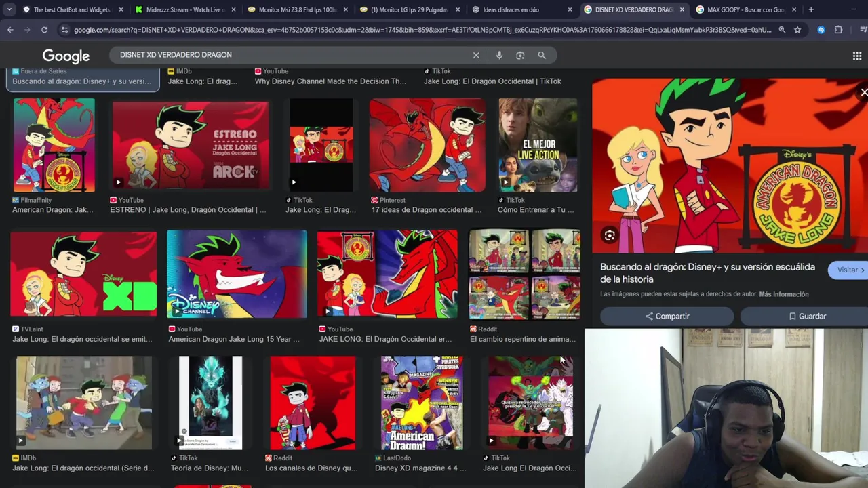Close the 'Ideas disfraces en dúo' tab
This screenshot has width=868, height=488.
click(570, 9)
